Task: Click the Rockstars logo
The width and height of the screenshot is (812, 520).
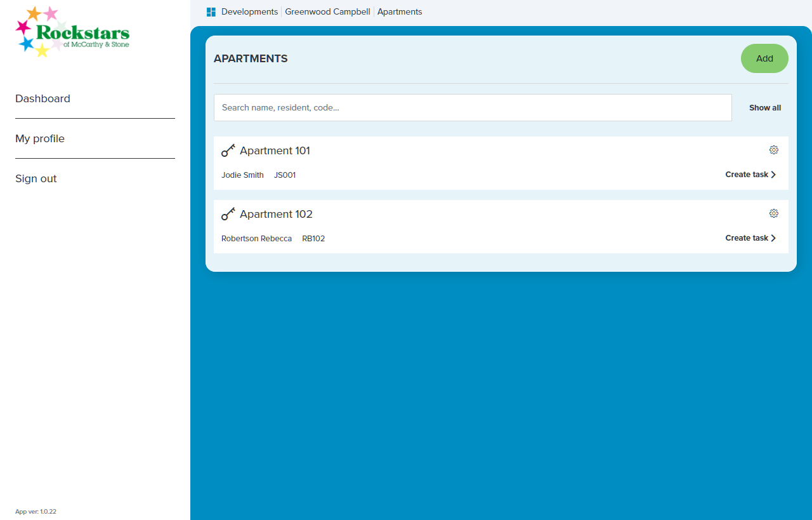Action: 72,32
